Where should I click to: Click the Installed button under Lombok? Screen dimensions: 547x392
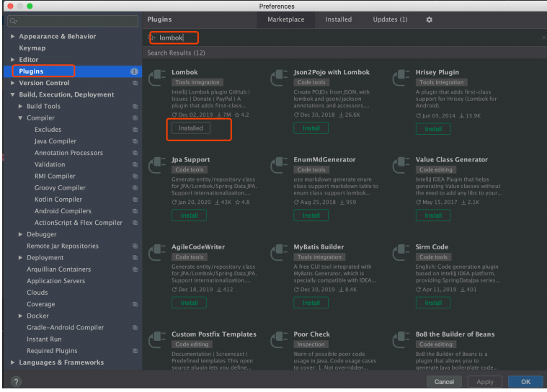191,128
